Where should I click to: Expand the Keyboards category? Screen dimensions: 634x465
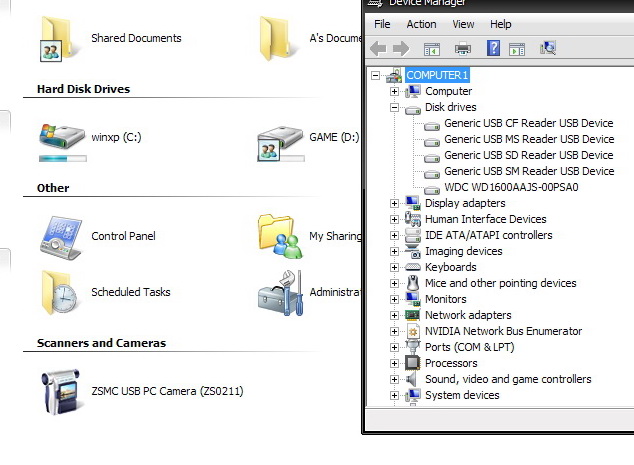394,267
